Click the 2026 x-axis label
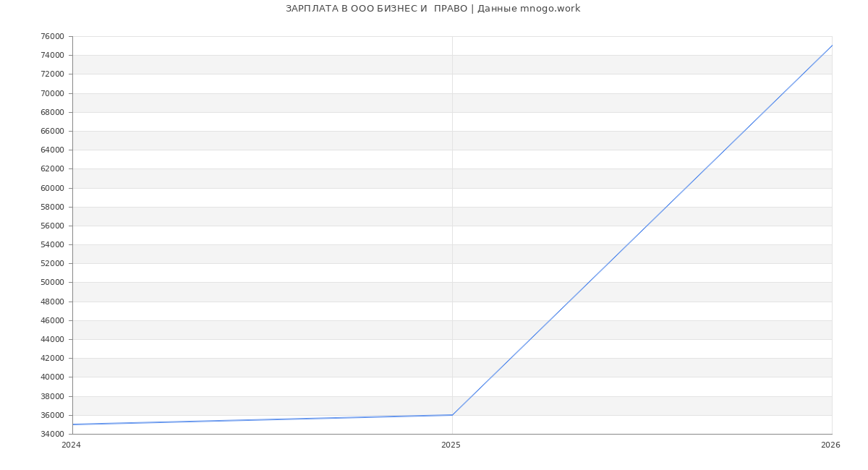 tap(830, 445)
